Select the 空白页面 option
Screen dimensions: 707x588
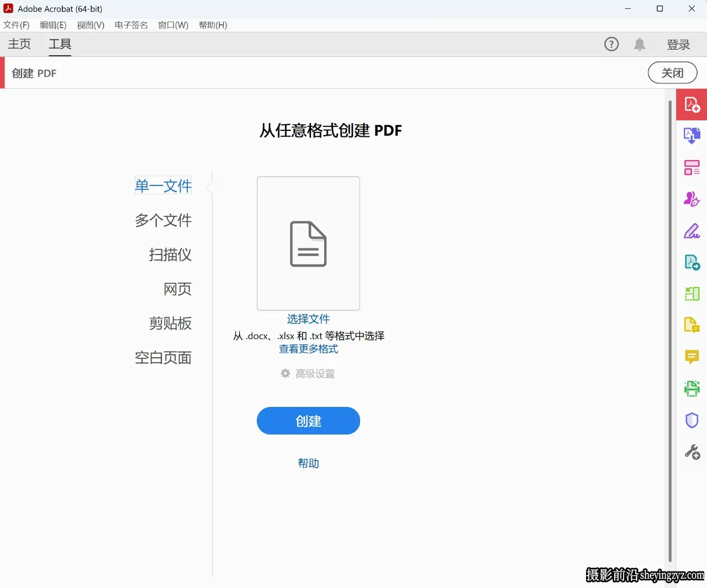[163, 357]
